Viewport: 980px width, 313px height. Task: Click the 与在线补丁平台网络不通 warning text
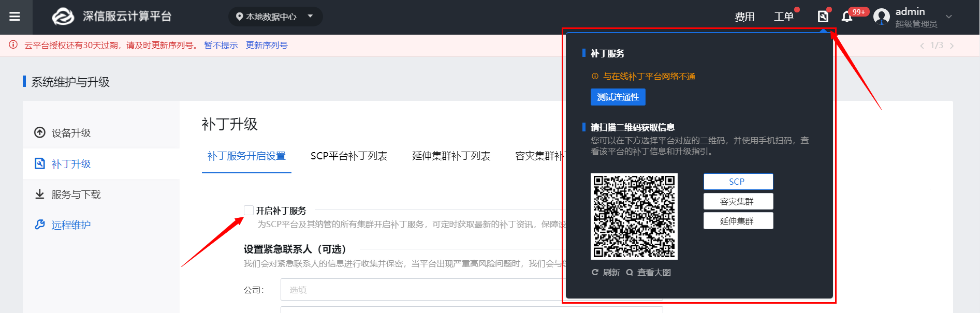(649, 77)
